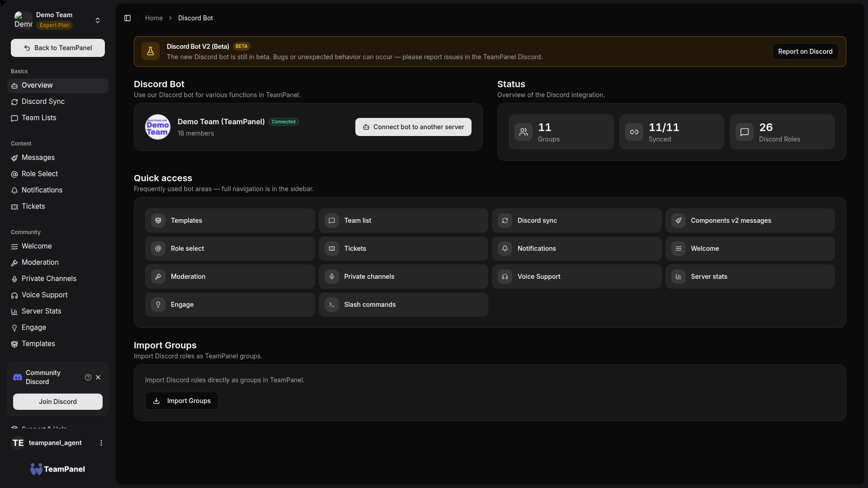This screenshot has width=868, height=488.
Task: Click the beta flask icon in banner
Action: 151,52
